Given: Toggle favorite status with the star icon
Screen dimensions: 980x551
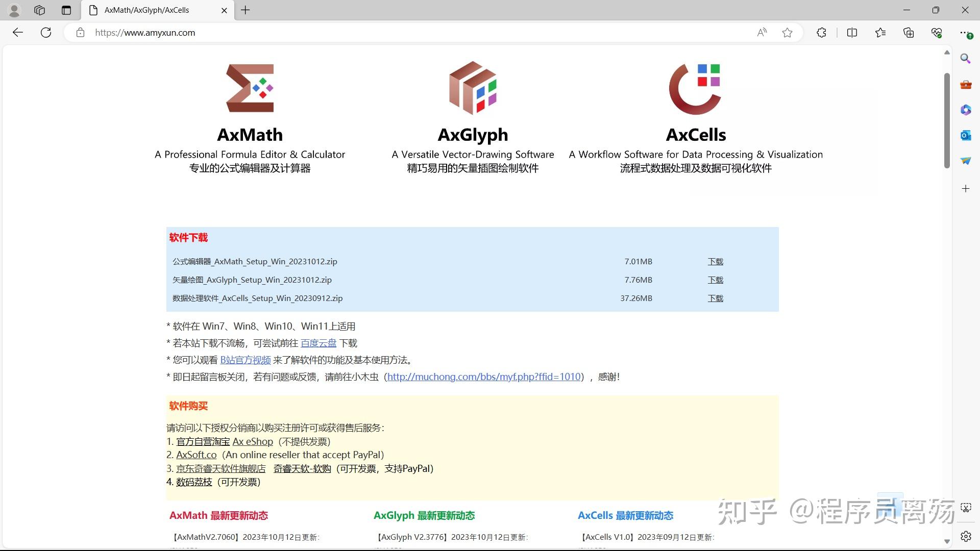Looking at the screenshot, I should pos(787,32).
